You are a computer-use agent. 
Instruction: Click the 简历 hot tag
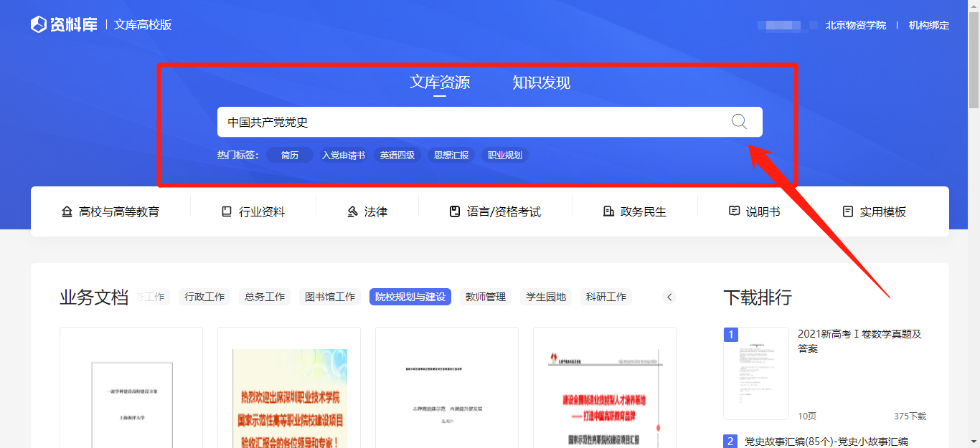[x=290, y=155]
